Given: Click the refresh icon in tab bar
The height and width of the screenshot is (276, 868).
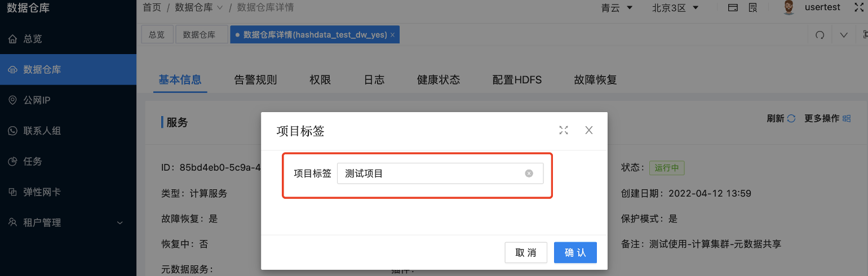Looking at the screenshot, I should [x=820, y=35].
